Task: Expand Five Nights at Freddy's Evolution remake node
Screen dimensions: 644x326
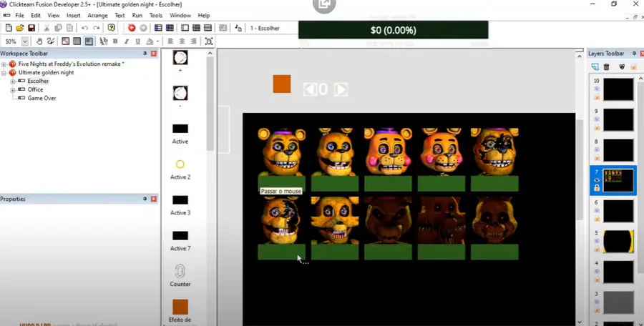Action: [x=4, y=64]
